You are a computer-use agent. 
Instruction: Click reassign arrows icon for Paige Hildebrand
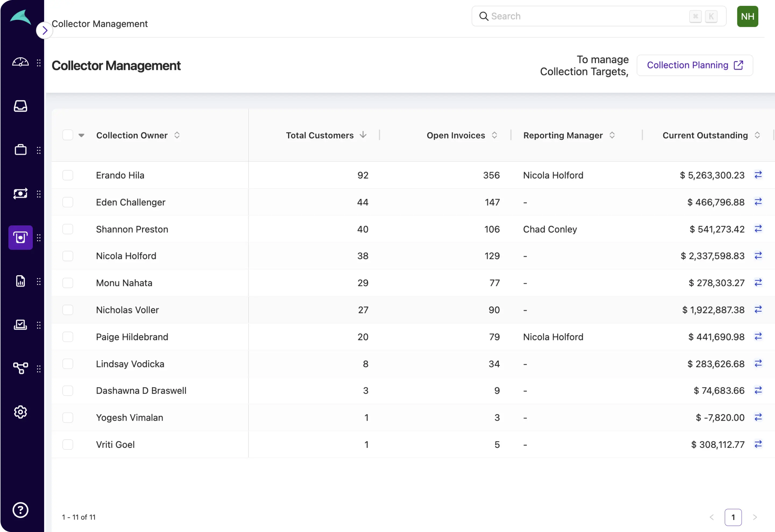coord(758,337)
